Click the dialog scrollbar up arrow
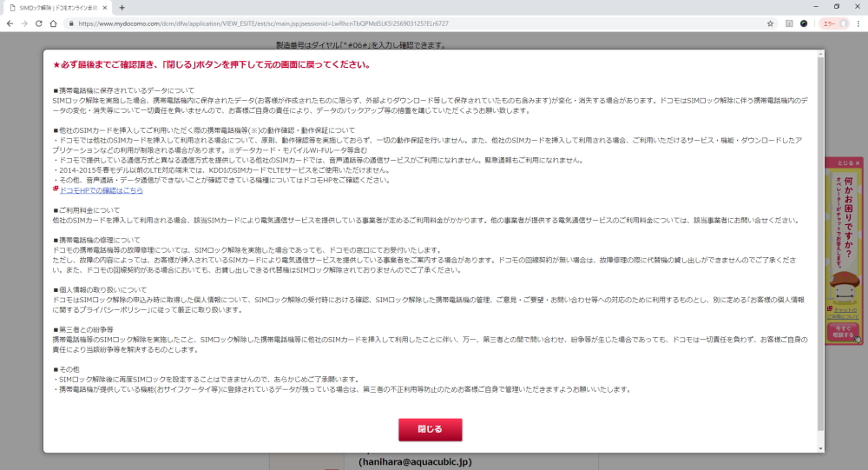This screenshot has width=868, height=470. 820,54
